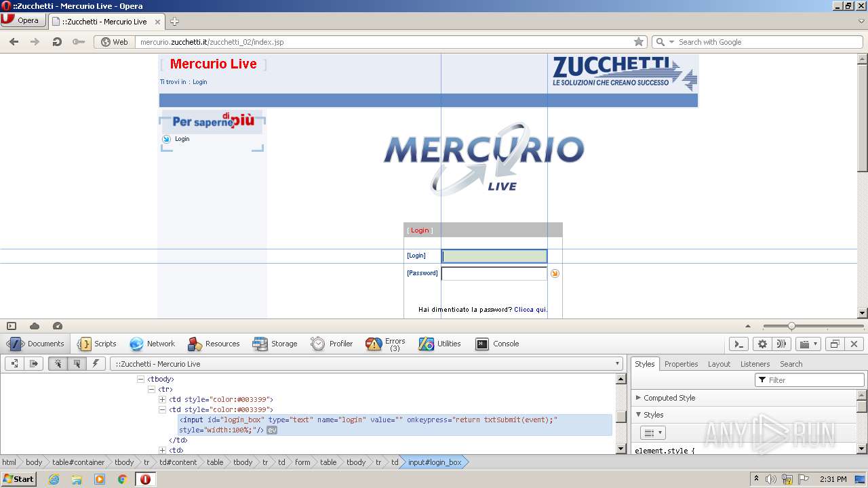Click in the Password input field
Screen dimensions: 868x488
click(x=494, y=274)
